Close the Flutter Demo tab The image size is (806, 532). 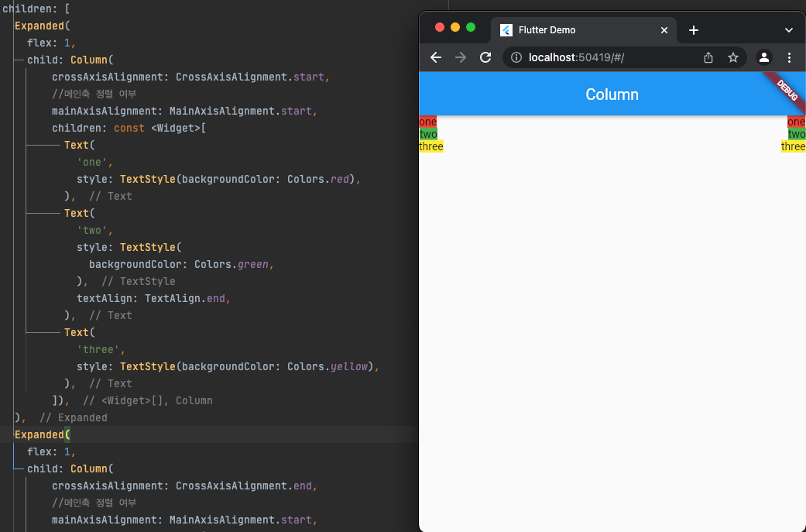point(664,30)
